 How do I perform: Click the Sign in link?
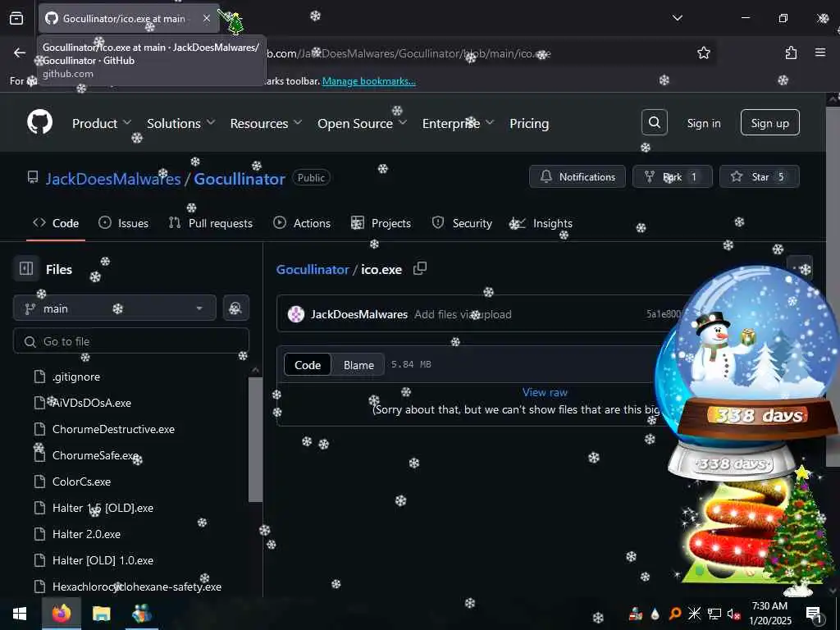pyautogui.click(x=703, y=123)
